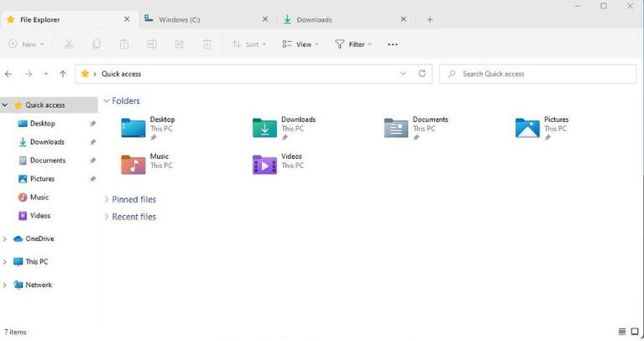Open recent locations dropdown next to forward arrow
This screenshot has height=341, width=644.
[45, 74]
